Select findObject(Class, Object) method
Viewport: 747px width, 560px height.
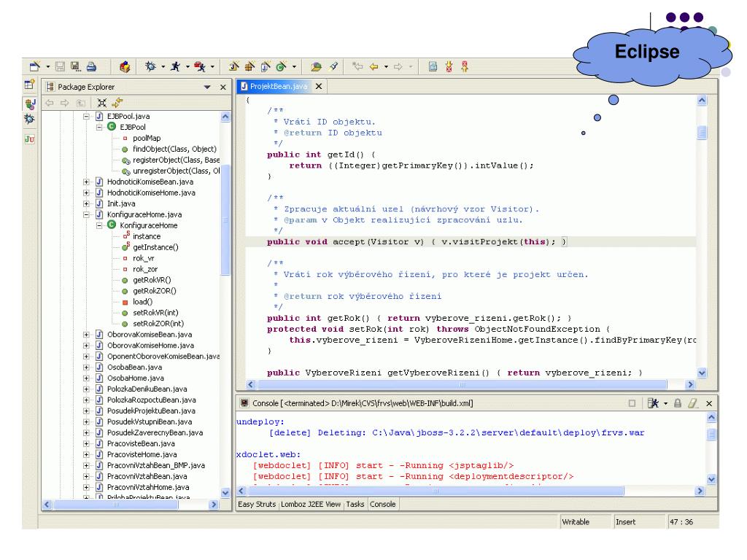tap(174, 149)
